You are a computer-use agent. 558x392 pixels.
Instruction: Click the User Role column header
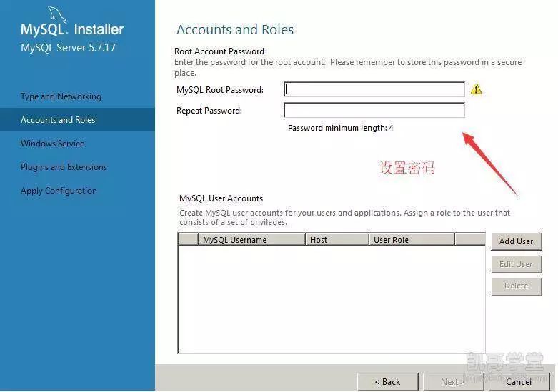pyautogui.click(x=412, y=240)
